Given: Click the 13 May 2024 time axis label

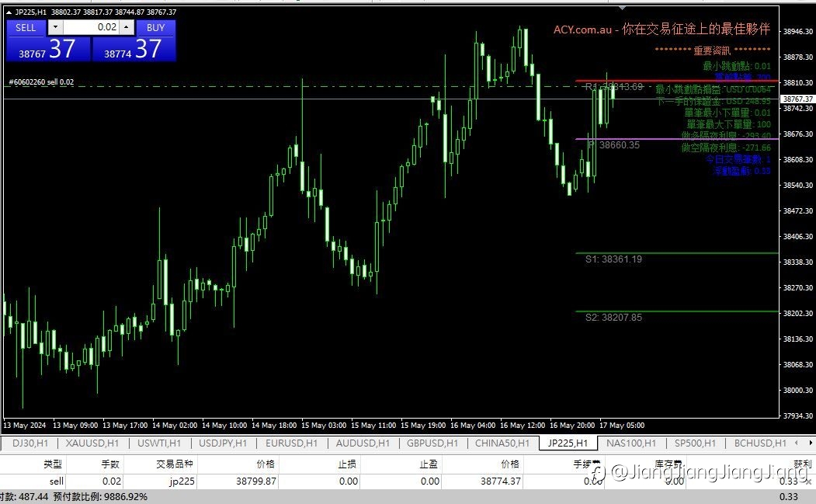Looking at the screenshot, I should [25, 426].
